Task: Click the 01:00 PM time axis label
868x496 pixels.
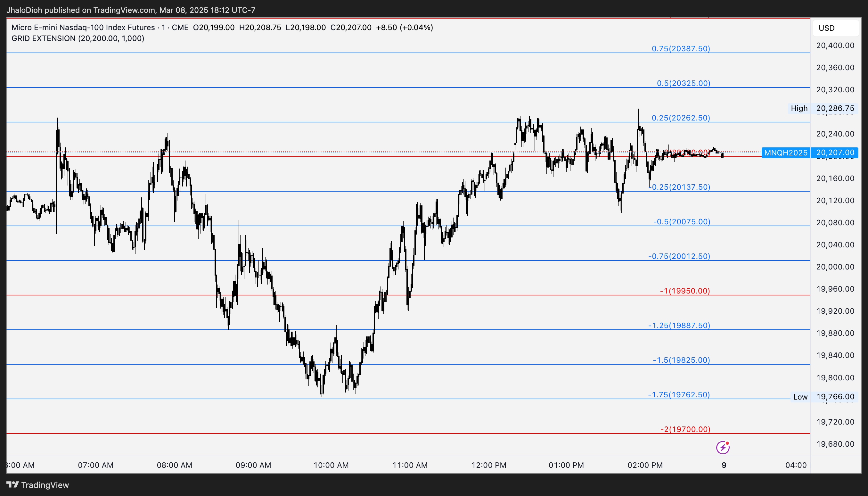Action: pos(566,465)
